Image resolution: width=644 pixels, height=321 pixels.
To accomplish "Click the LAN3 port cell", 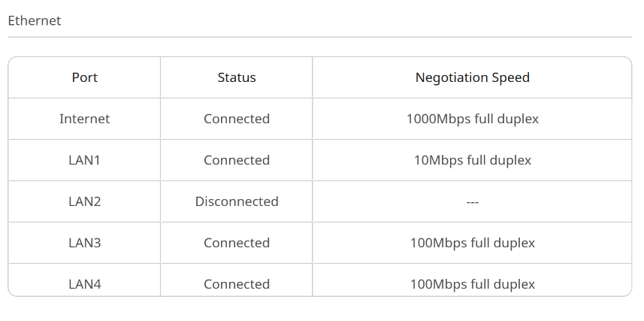I will point(85,243).
